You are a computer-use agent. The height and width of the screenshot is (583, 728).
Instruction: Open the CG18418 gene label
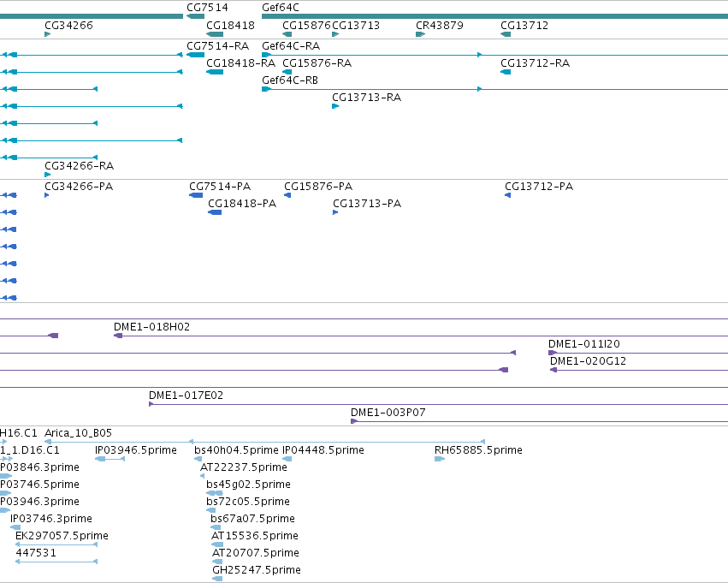(x=230, y=25)
